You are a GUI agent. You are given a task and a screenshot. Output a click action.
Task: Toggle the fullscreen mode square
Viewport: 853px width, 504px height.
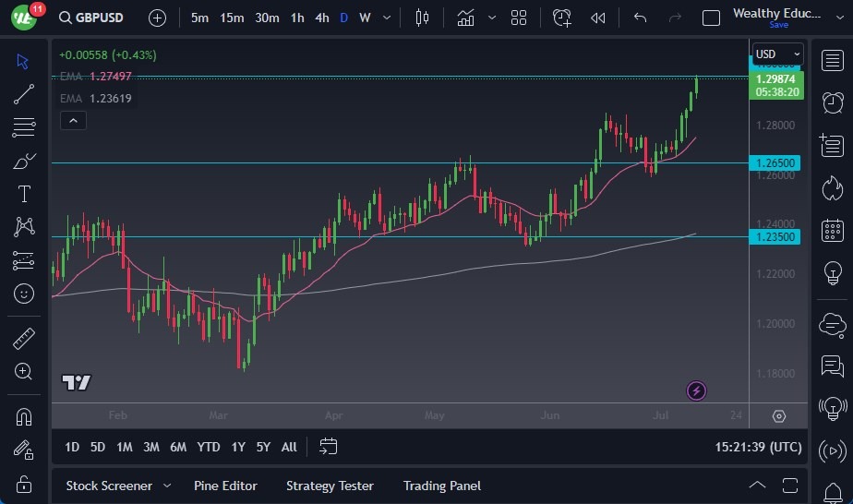(x=711, y=18)
